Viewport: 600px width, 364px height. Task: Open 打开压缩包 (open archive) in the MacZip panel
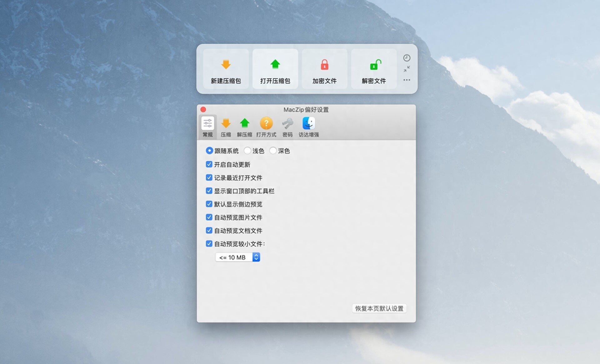point(275,69)
